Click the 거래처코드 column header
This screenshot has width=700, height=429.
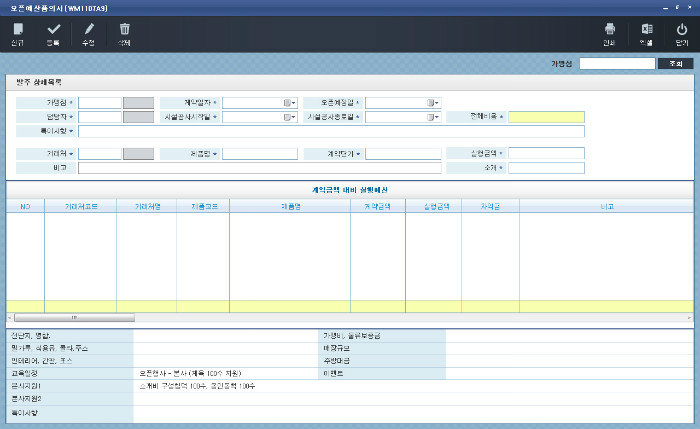tap(80, 206)
